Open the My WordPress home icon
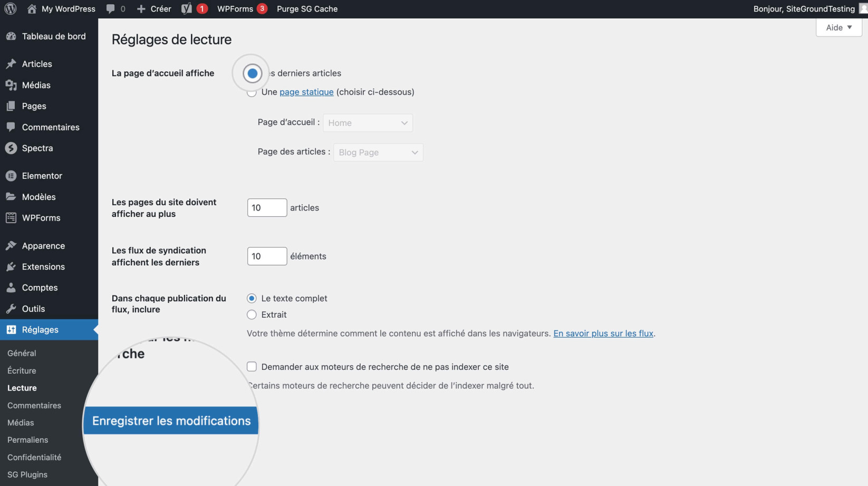Image resolution: width=868 pixels, height=486 pixels. pos(32,9)
